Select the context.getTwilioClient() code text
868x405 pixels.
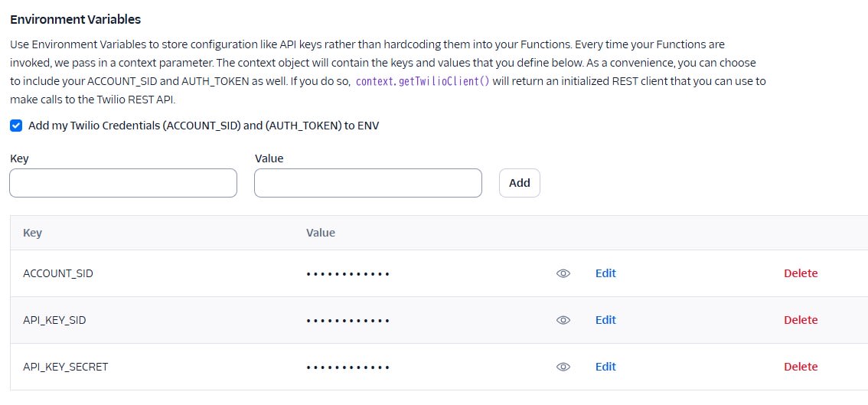point(423,81)
